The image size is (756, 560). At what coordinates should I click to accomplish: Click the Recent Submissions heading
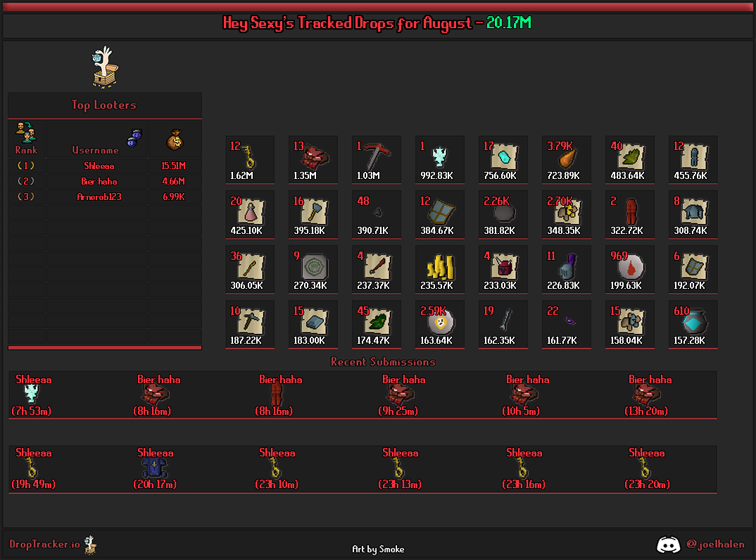coord(383,362)
